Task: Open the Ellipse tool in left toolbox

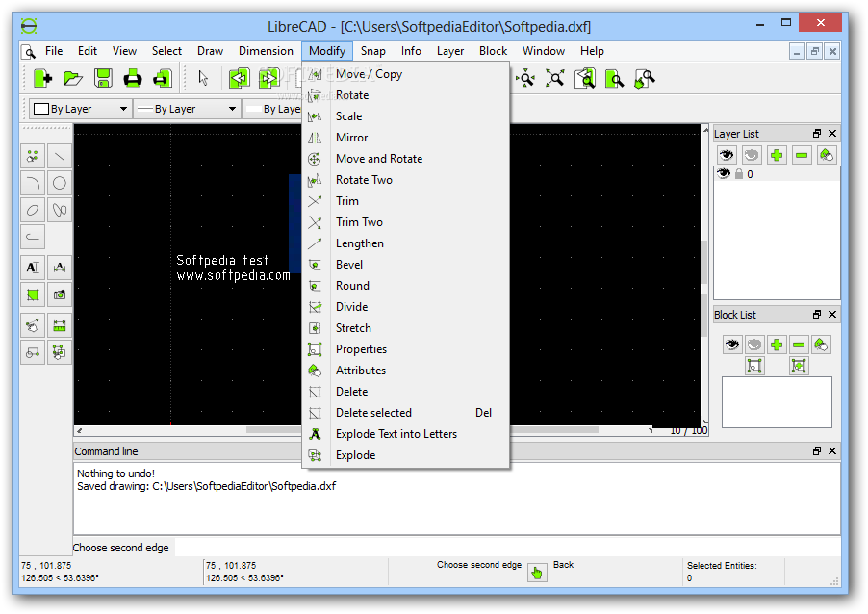Action: (x=33, y=210)
